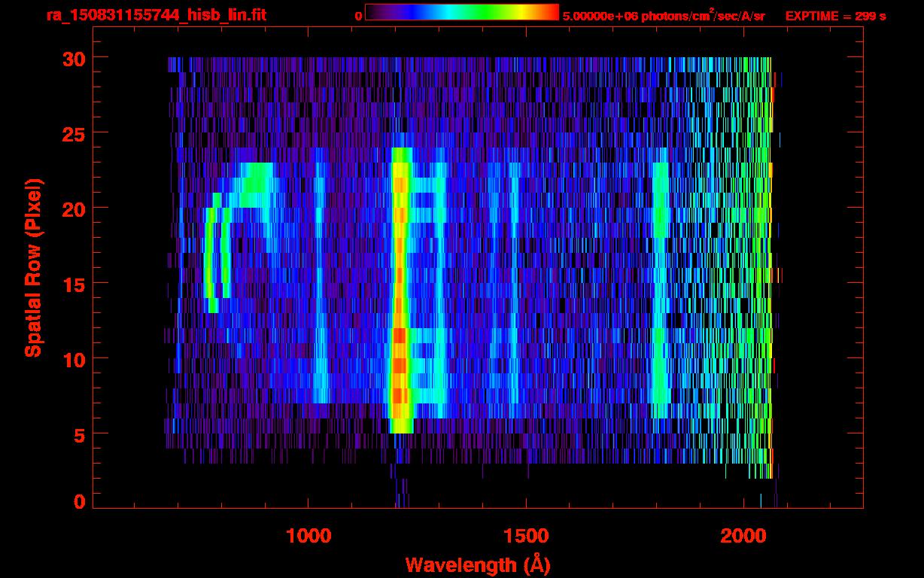
Task: Select the red end of the color bar
Action: [x=549, y=12]
